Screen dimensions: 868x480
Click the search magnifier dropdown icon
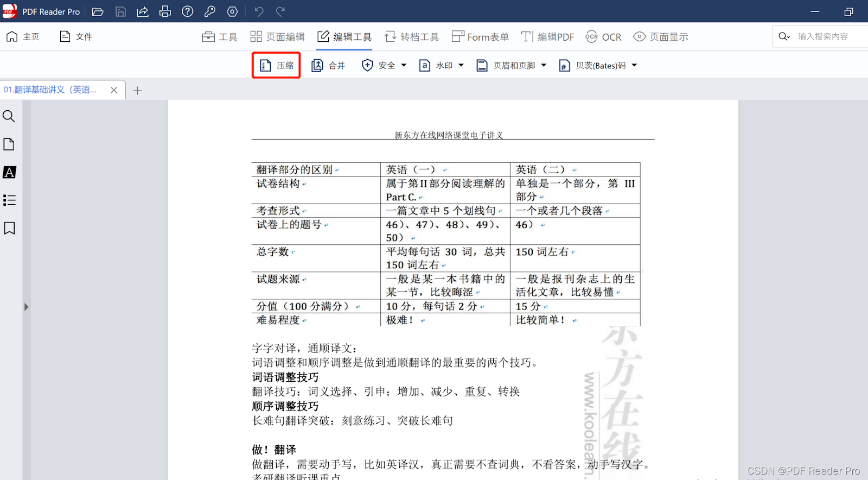[784, 36]
